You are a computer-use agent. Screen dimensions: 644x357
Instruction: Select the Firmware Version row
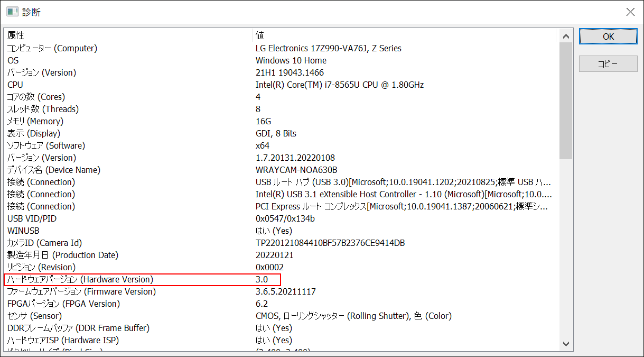point(81,291)
